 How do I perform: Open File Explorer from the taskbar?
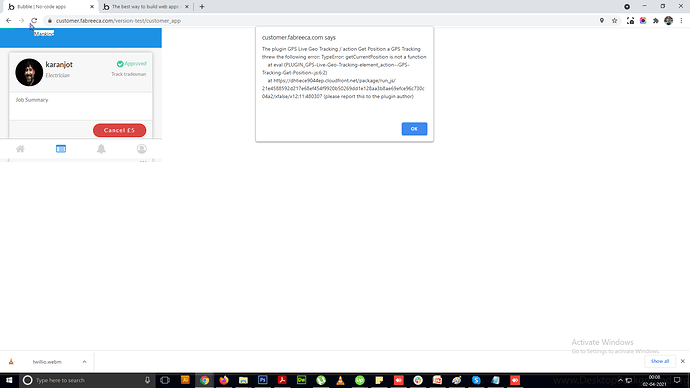[243, 380]
